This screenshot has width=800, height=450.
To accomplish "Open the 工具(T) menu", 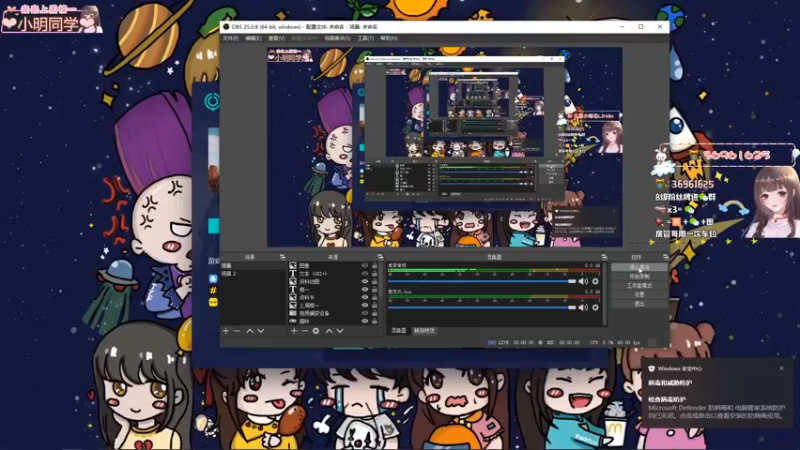I will pyautogui.click(x=365, y=38).
